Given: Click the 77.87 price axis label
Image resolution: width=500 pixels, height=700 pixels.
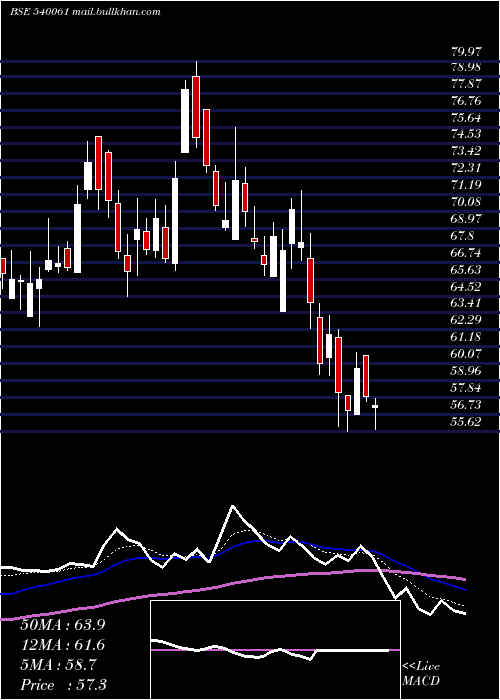Looking at the screenshot, I should coord(467,84).
